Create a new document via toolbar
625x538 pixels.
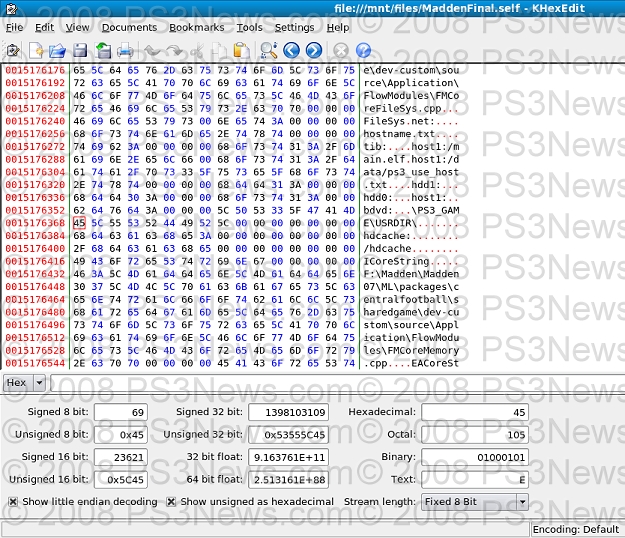[36, 51]
